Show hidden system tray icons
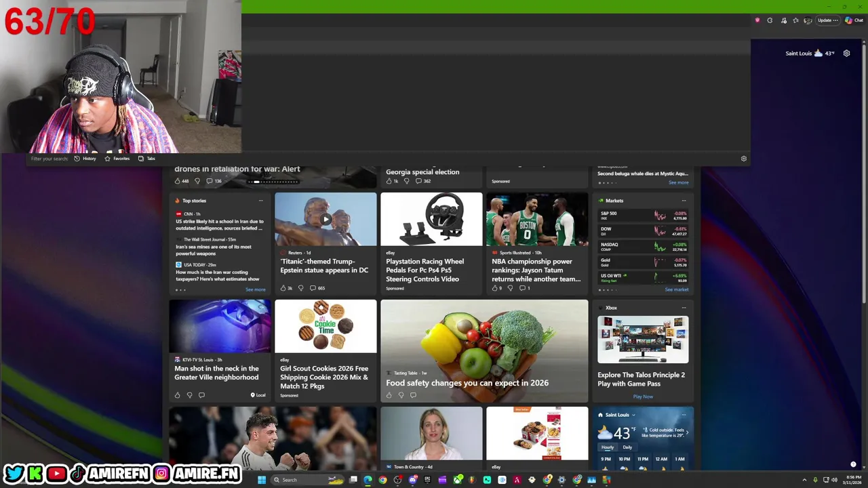 click(804, 480)
